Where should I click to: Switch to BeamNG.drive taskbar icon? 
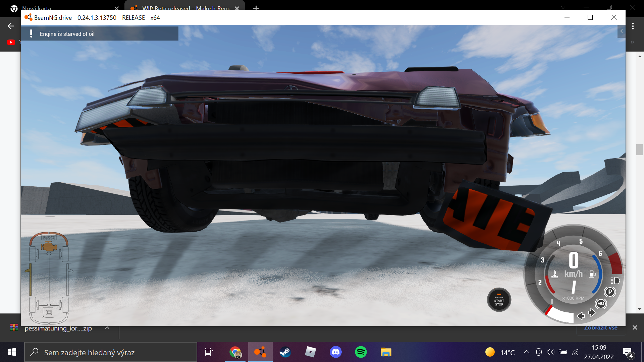click(260, 352)
